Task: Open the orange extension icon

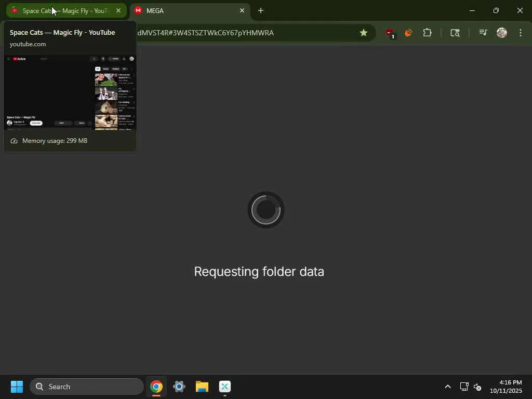Action: coord(408,33)
